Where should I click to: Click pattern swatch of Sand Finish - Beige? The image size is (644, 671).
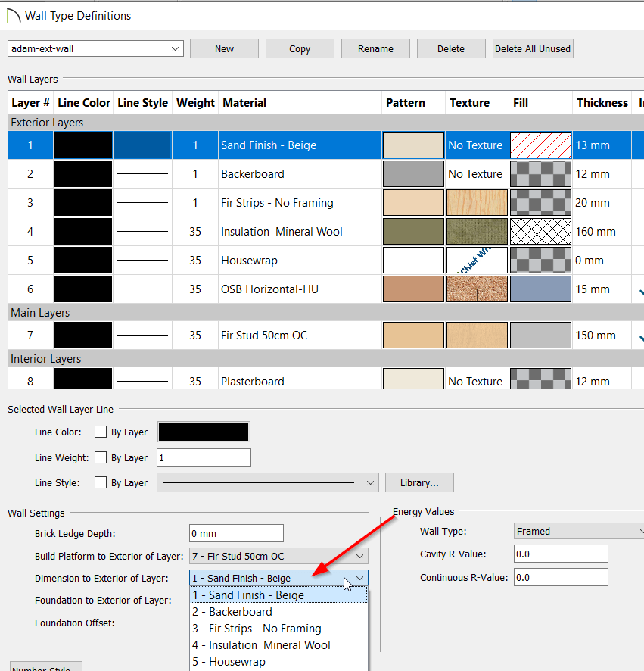[x=413, y=145]
